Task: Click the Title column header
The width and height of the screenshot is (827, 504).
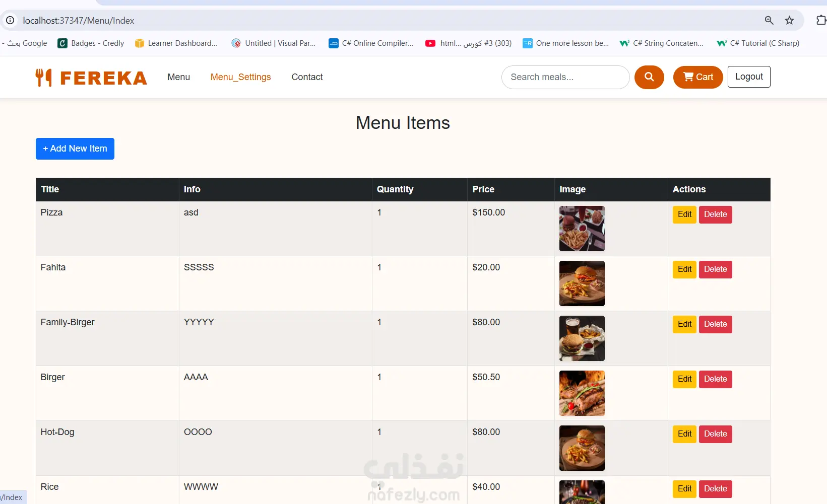Action: (x=107, y=189)
